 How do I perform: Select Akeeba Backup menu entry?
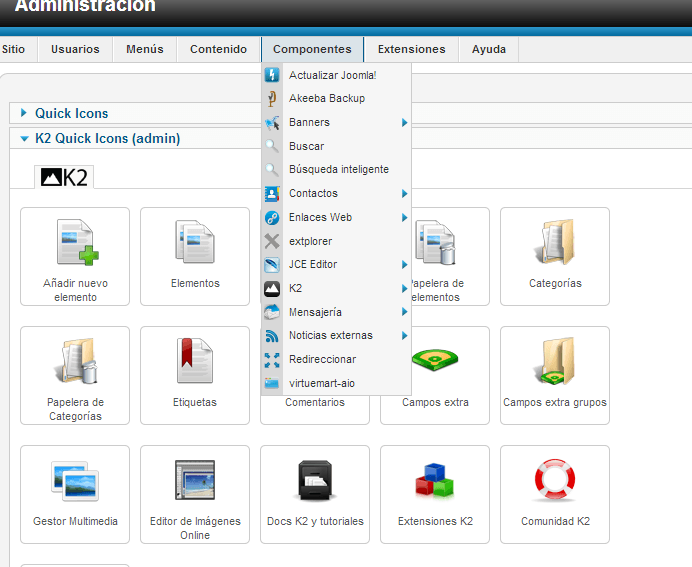336,98
